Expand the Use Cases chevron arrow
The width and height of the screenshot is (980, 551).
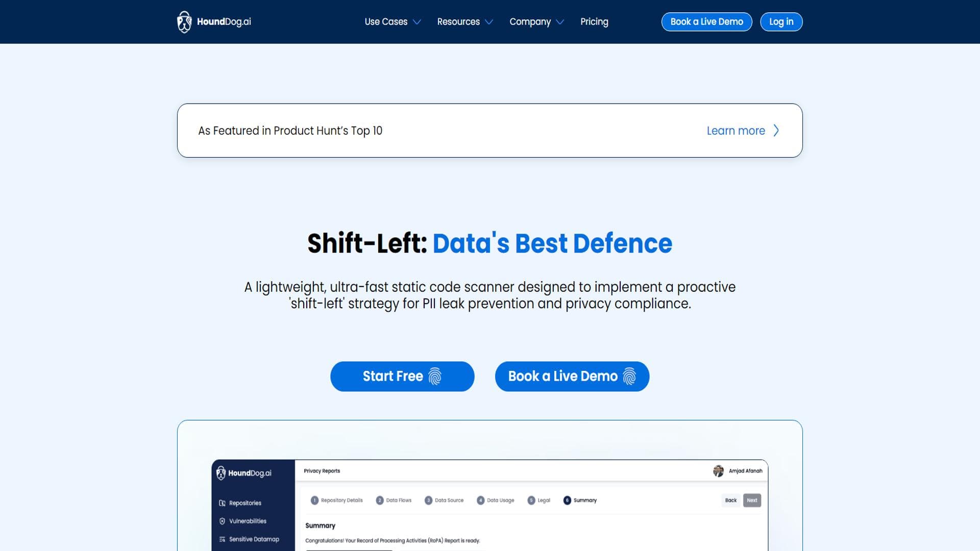tap(417, 22)
